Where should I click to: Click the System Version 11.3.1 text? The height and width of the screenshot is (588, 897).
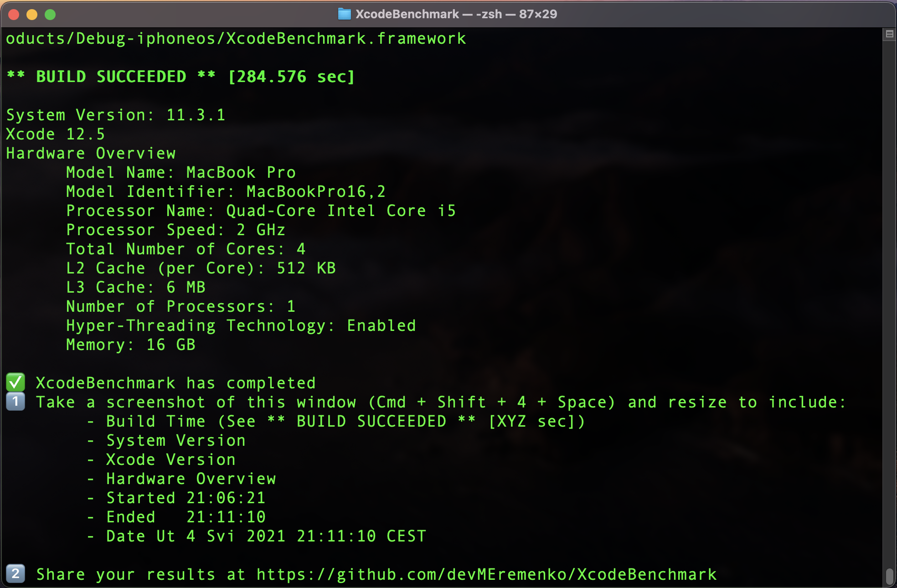pyautogui.click(x=116, y=115)
